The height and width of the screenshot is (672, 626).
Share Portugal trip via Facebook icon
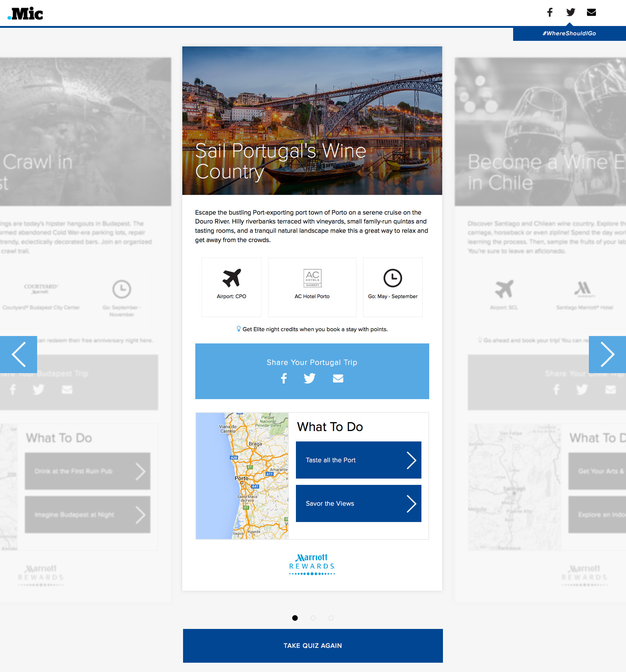pos(284,378)
